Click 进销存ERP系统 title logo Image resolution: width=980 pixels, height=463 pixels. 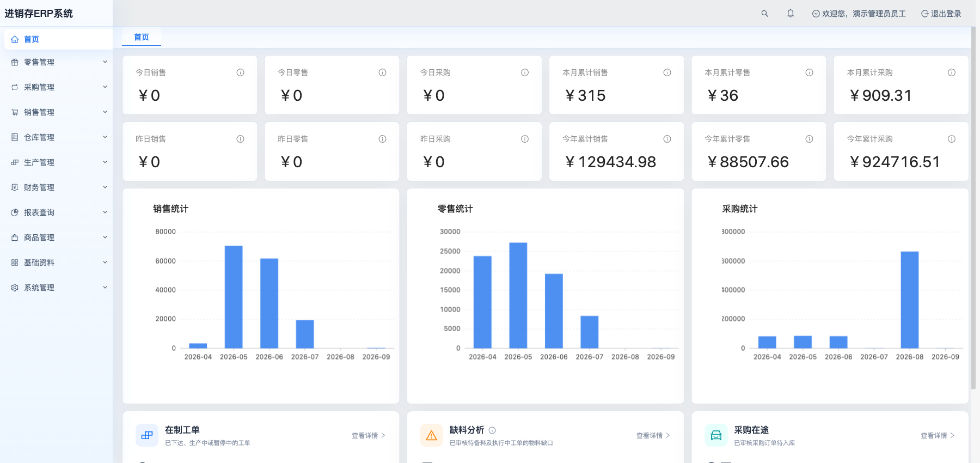[x=39, y=14]
